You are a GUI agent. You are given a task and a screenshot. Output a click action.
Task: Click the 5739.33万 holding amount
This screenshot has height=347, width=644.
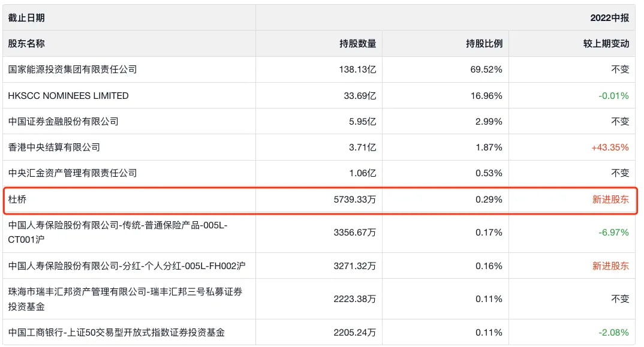point(355,200)
